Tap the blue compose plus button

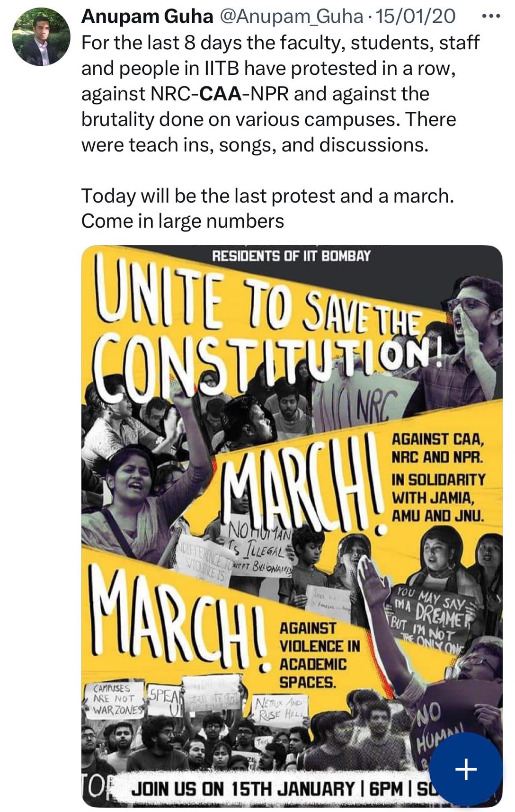[x=466, y=769]
